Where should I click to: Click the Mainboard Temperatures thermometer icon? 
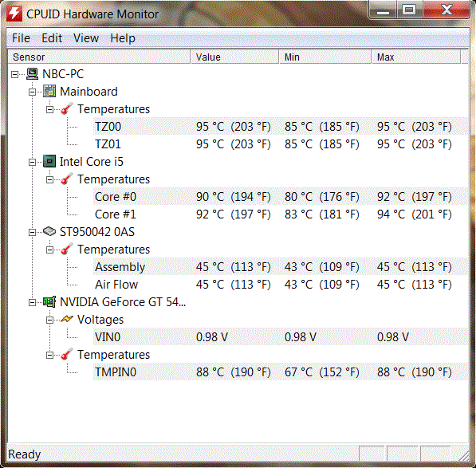coord(67,108)
